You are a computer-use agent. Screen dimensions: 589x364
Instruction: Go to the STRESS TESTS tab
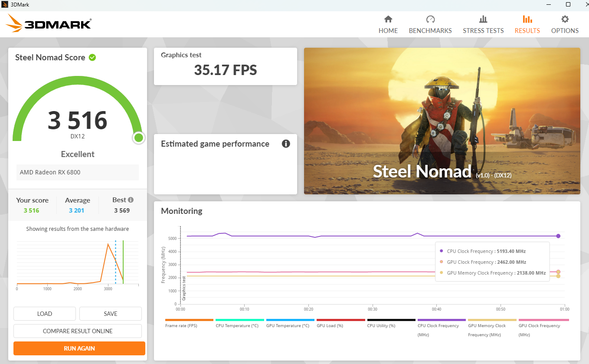pos(483,25)
